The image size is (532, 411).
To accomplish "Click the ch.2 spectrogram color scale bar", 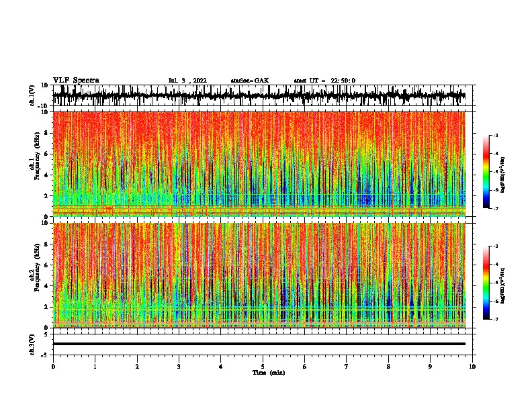I will click(x=486, y=283).
